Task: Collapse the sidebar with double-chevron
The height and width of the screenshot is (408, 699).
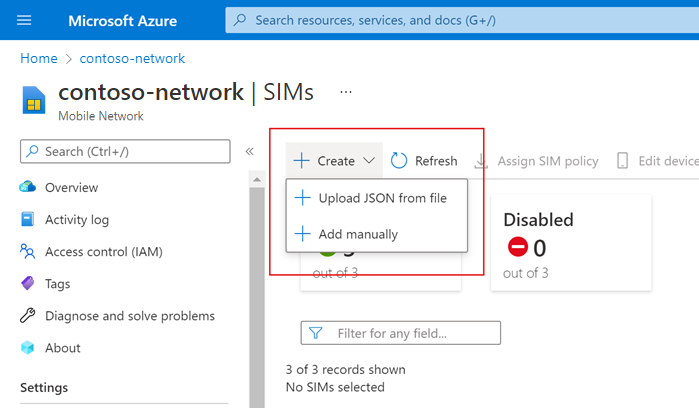Action: click(250, 151)
